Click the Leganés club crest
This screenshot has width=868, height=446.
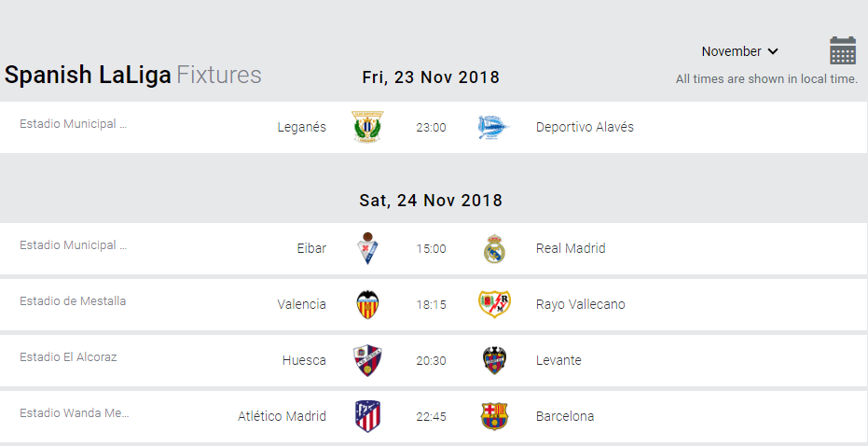[x=367, y=127]
